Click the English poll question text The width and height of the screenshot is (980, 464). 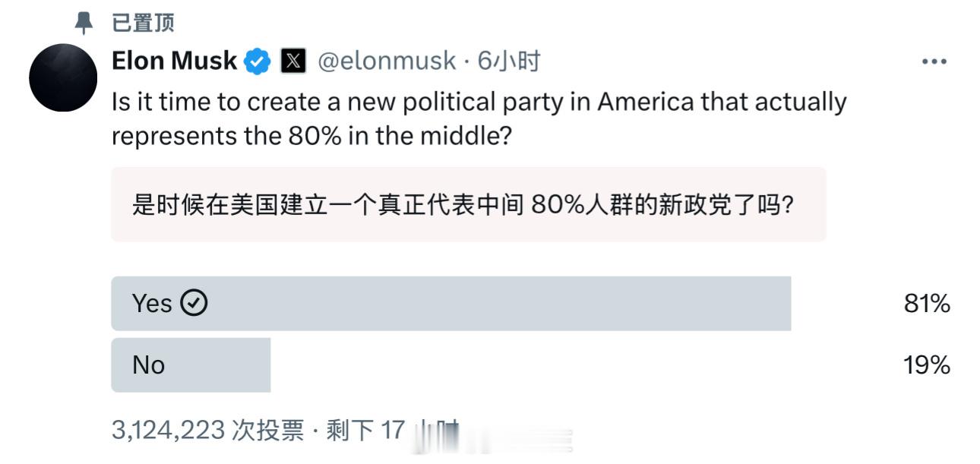tap(479, 118)
